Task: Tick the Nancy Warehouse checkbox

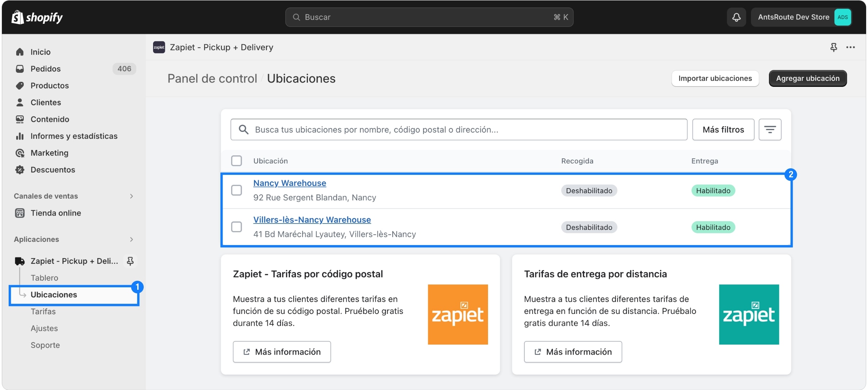Action: pos(237,190)
